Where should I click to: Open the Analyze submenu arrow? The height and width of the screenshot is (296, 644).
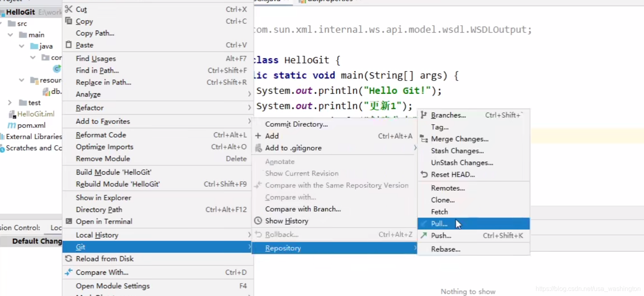(x=249, y=94)
